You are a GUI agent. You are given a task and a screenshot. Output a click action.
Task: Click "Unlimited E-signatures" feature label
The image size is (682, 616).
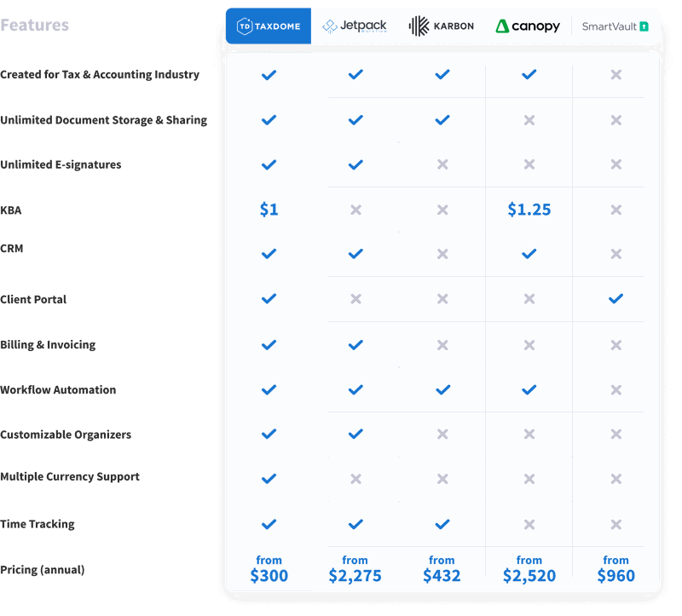61,164
